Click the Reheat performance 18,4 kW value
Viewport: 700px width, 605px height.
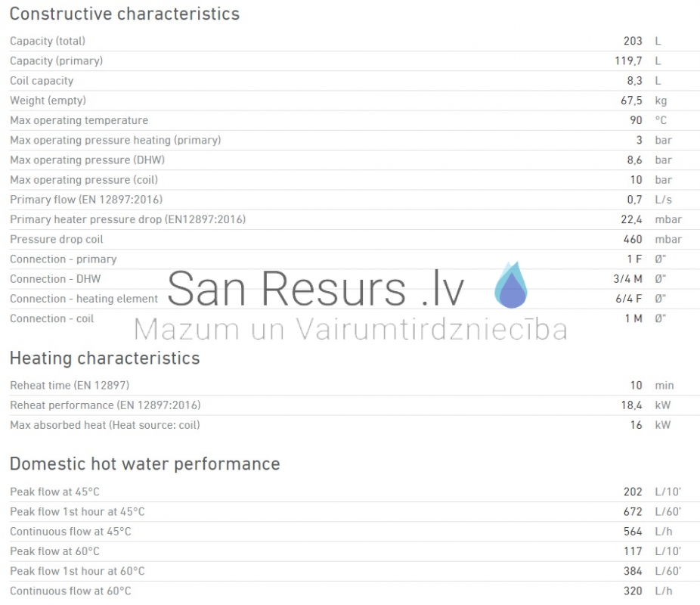pyautogui.click(x=646, y=405)
